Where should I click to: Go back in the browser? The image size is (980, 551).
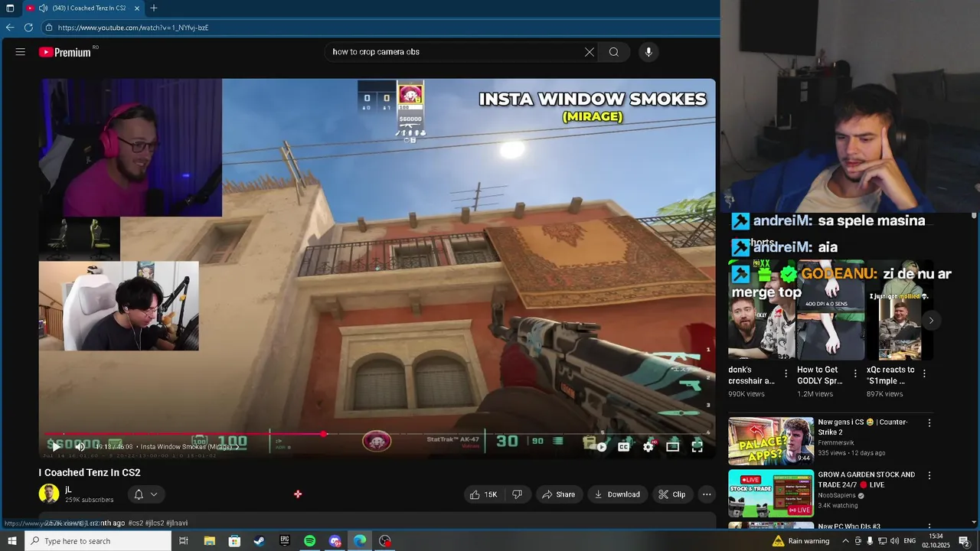coord(10,28)
